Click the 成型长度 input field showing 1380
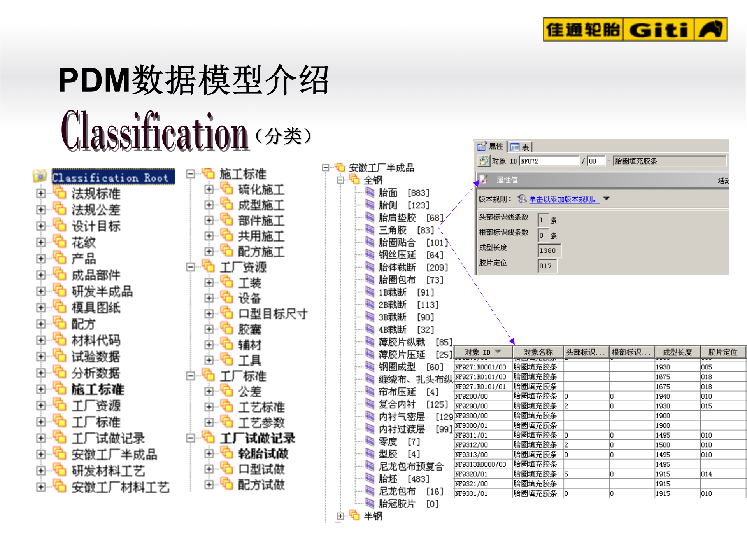The image size is (747, 560). click(x=549, y=250)
